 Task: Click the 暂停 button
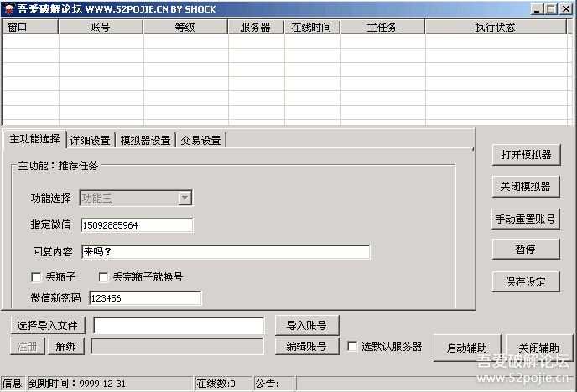click(526, 249)
